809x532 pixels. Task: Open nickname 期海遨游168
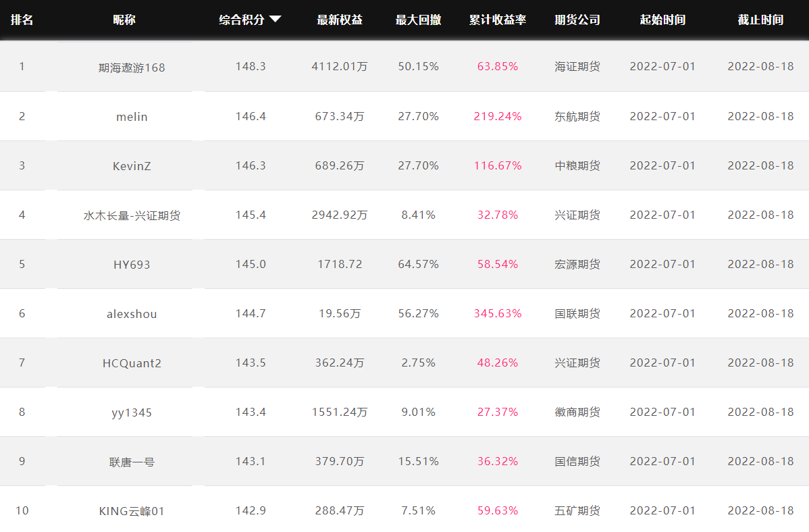click(x=132, y=68)
